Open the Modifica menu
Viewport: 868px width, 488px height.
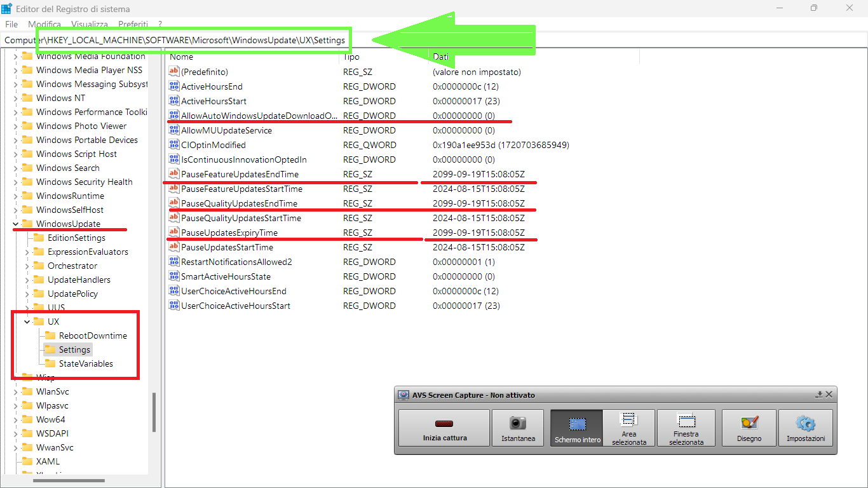coord(44,24)
